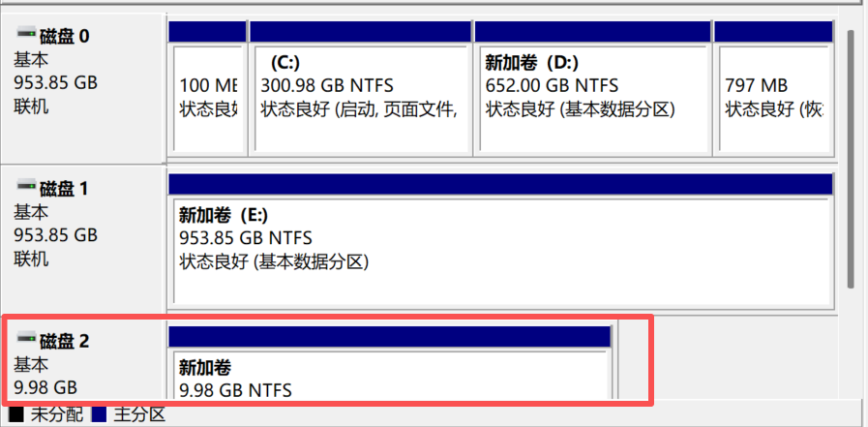The height and width of the screenshot is (427, 868).
Task: Select the 新加卷 (E:) 953.85 GB volume
Action: tap(499, 249)
